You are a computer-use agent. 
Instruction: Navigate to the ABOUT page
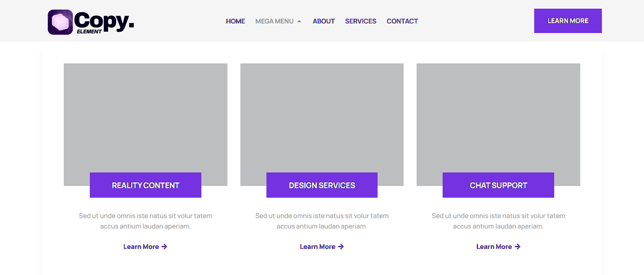(x=324, y=21)
